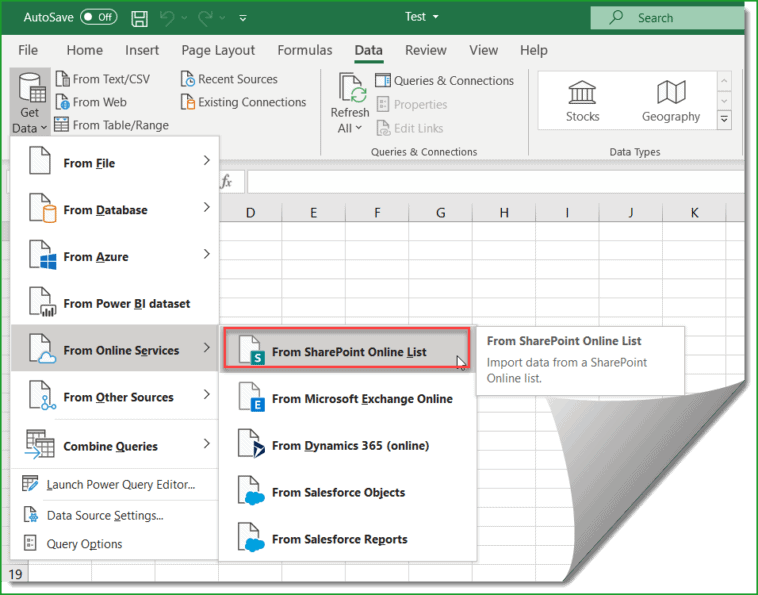Viewport: 758px width, 595px height.
Task: Select column K header
Action: [x=694, y=212]
